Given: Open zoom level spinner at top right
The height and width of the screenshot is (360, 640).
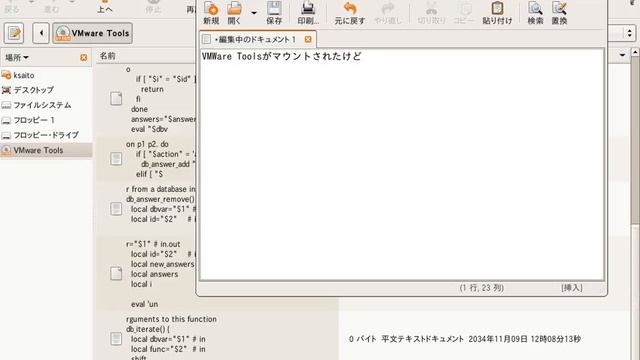Looking at the screenshot, I should (629, 33).
